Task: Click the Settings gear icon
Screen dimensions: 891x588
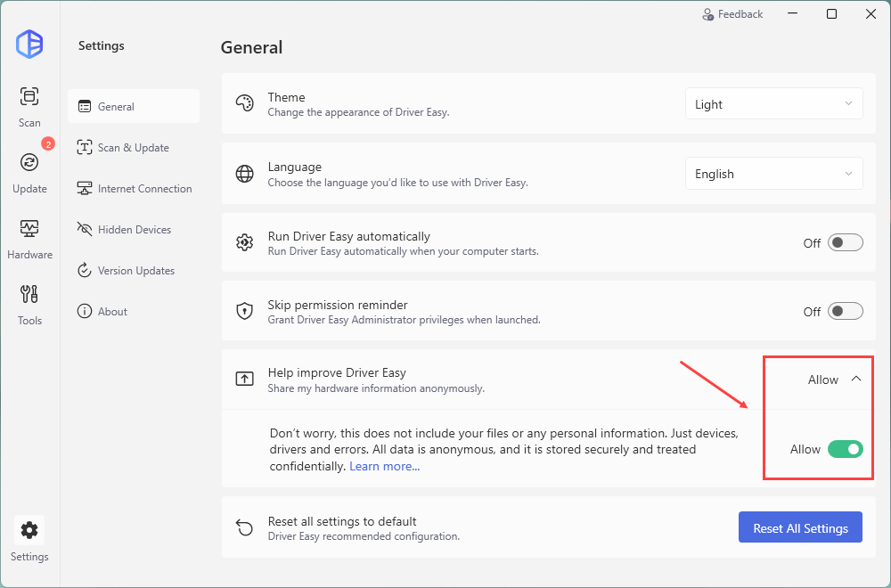Action: (29, 531)
